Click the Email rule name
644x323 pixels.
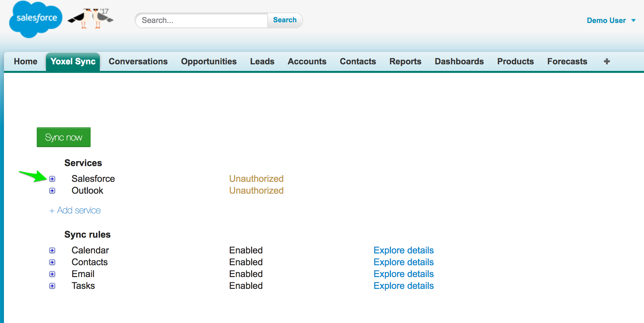click(83, 274)
